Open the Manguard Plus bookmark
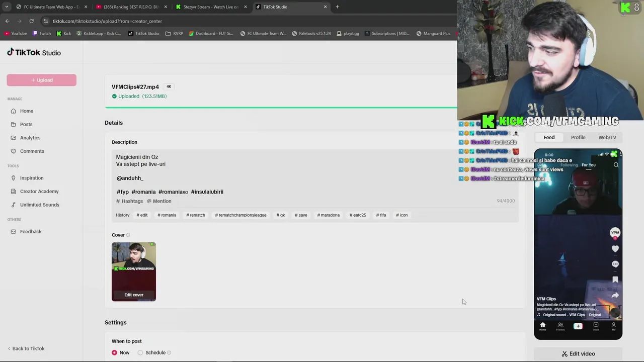The height and width of the screenshot is (362, 644). coord(433,34)
